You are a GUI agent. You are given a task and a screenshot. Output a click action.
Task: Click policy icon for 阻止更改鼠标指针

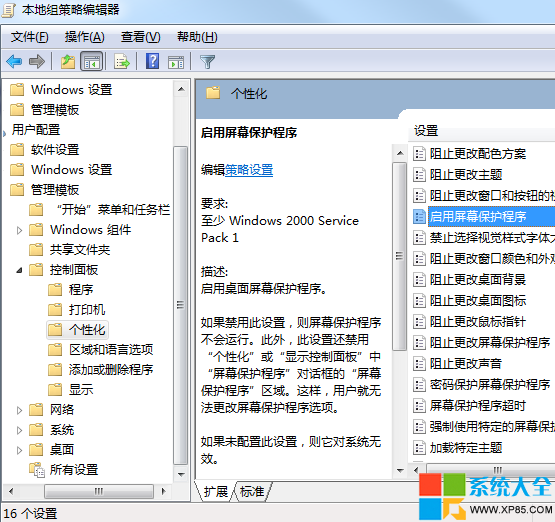coord(419,322)
